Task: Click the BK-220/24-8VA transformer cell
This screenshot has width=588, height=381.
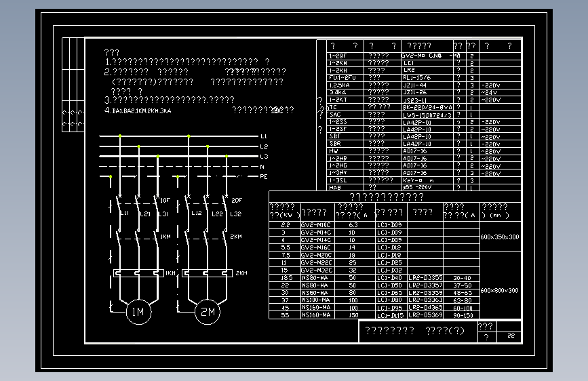Action: (x=427, y=107)
